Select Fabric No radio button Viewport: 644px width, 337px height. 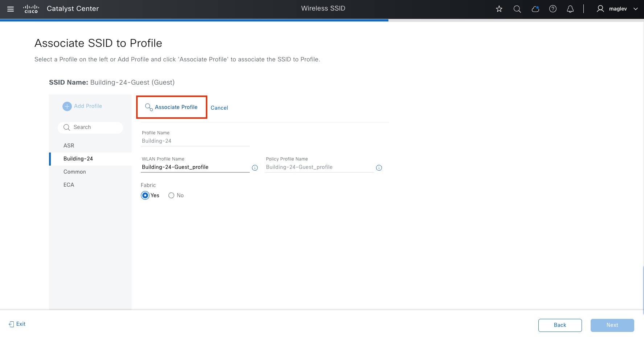tap(171, 195)
